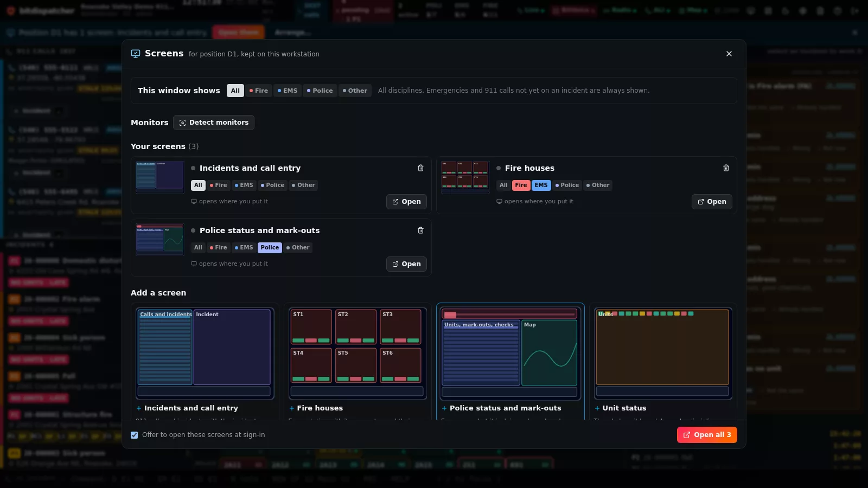
Task: Click Detect monitors button
Action: pos(214,123)
